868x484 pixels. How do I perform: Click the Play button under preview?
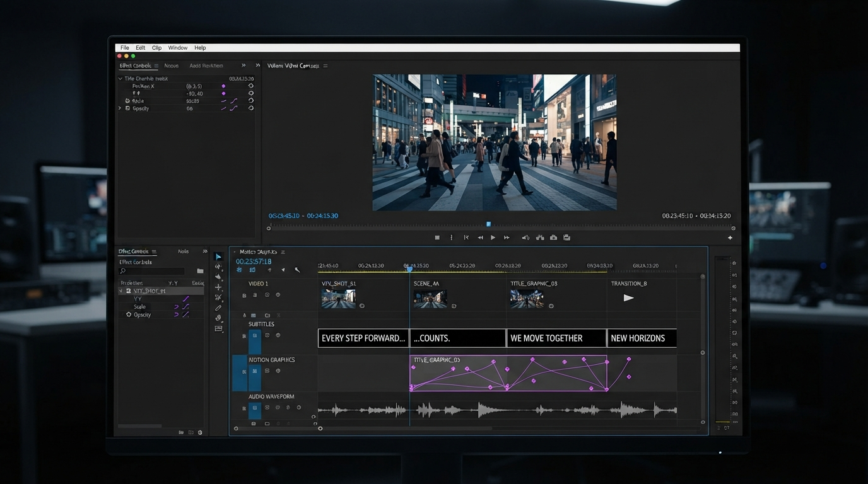click(x=493, y=238)
